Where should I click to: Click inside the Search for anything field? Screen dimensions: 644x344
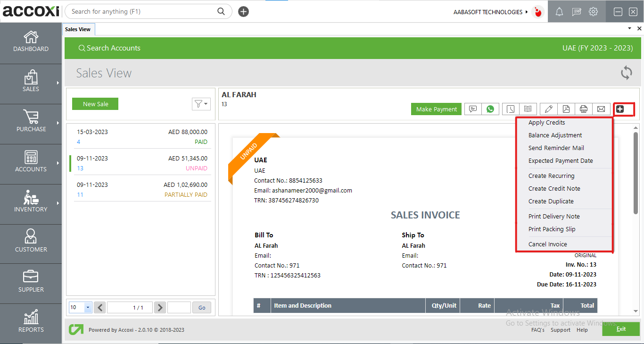point(141,11)
